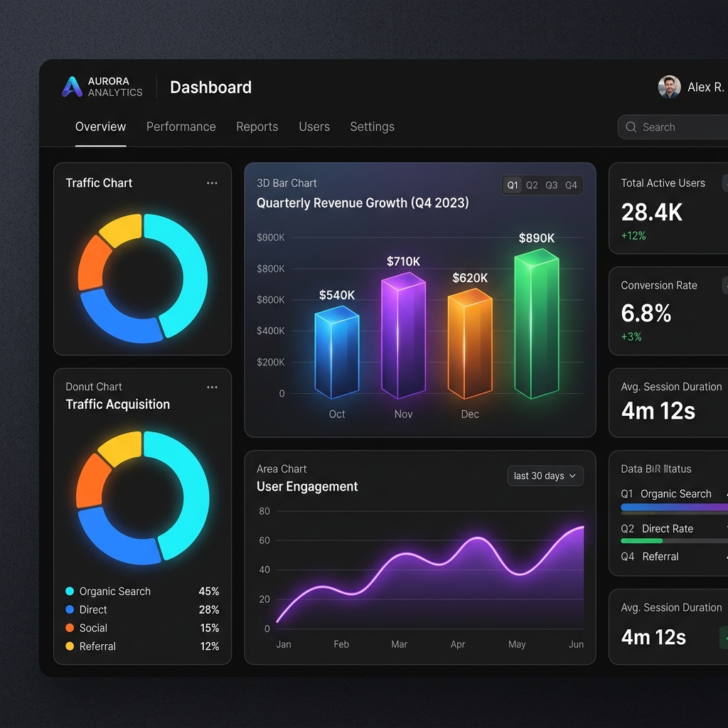Click the Direct 28% legend row
This screenshot has width=728, height=728.
click(142, 609)
